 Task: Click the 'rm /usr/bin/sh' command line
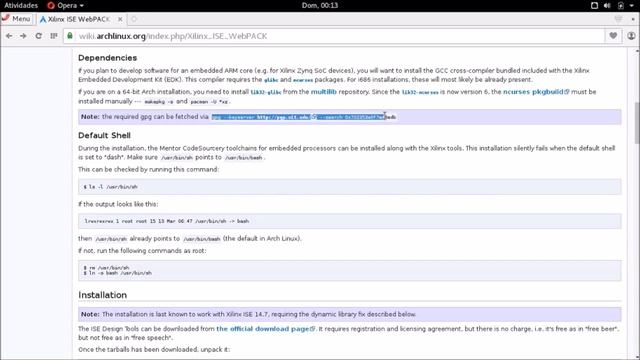point(107,268)
